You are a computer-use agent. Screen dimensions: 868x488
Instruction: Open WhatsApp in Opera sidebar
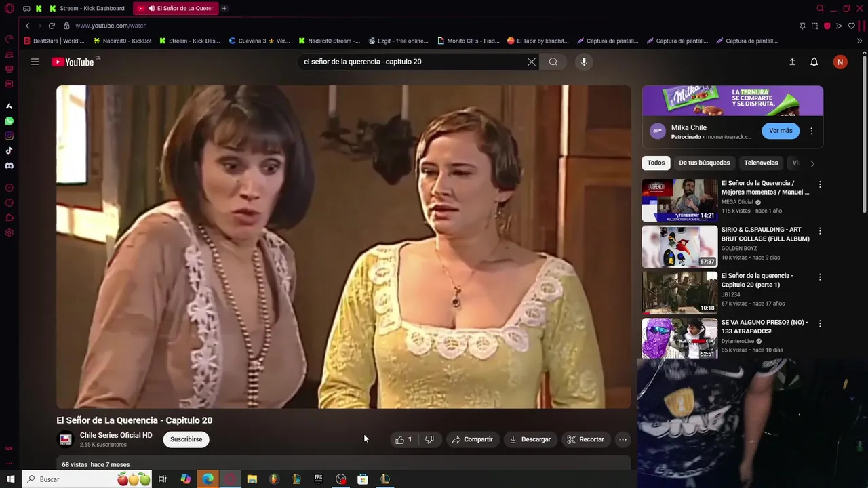click(9, 121)
